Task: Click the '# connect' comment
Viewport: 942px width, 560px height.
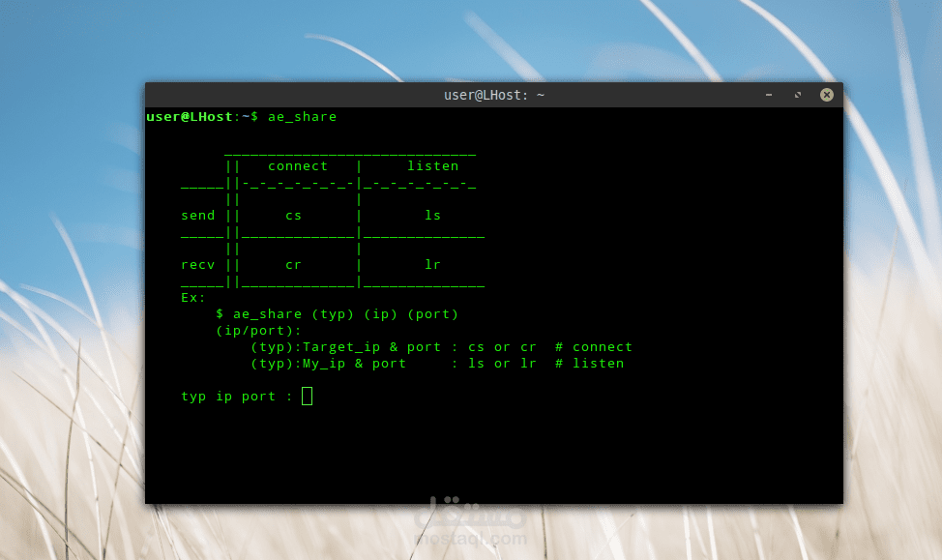Action: (594, 347)
